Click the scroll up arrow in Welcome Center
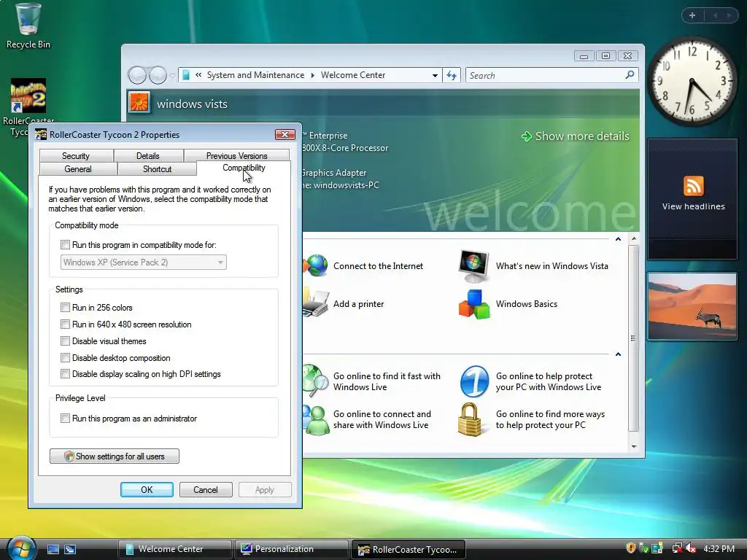 coord(634,238)
